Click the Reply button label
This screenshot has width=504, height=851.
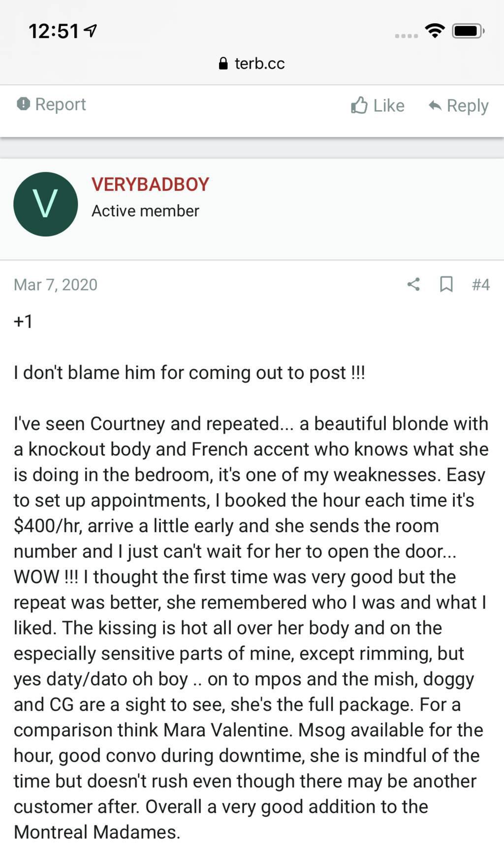(x=467, y=105)
